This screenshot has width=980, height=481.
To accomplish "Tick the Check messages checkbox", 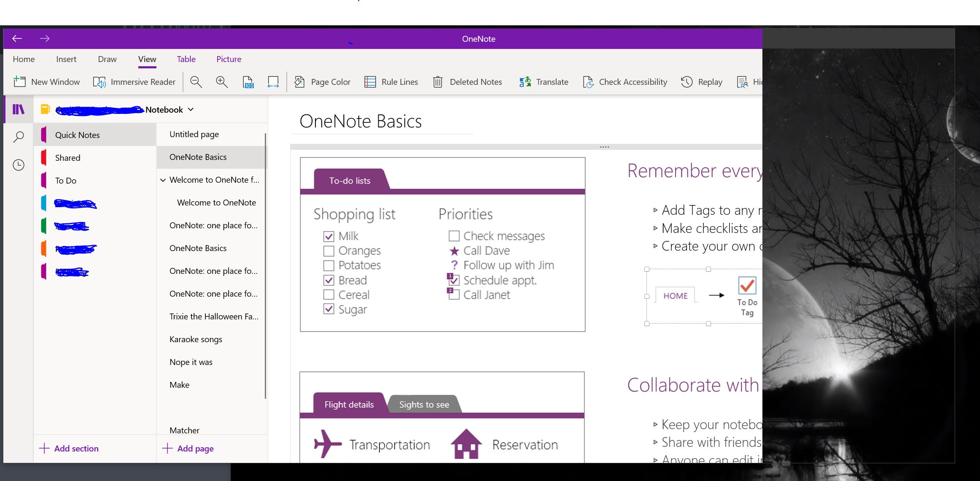I will click(454, 236).
